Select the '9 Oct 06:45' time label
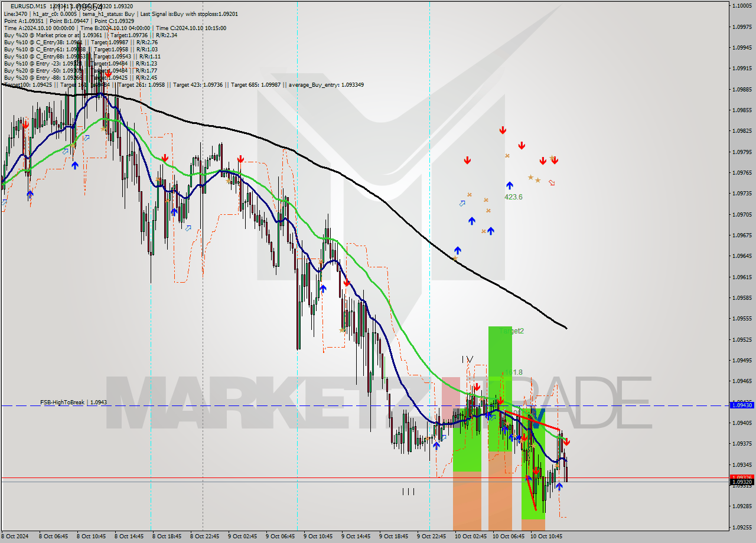Viewport: 756px width, 543px height. pyautogui.click(x=281, y=537)
